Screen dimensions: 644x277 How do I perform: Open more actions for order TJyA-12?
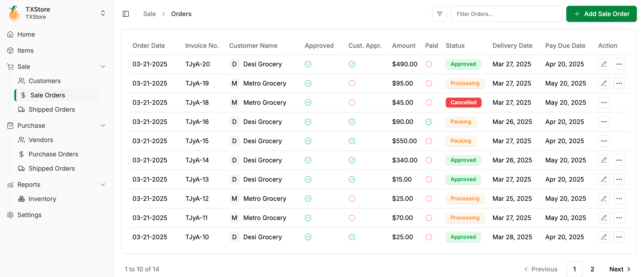coord(619,199)
